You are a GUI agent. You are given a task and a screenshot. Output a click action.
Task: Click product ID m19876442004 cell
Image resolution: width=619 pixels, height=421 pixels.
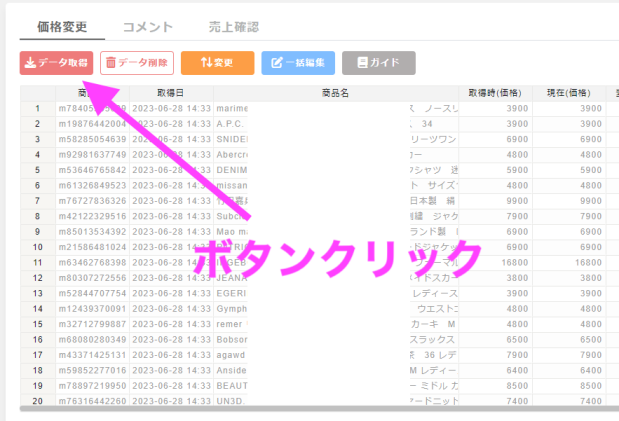pyautogui.click(x=92, y=124)
